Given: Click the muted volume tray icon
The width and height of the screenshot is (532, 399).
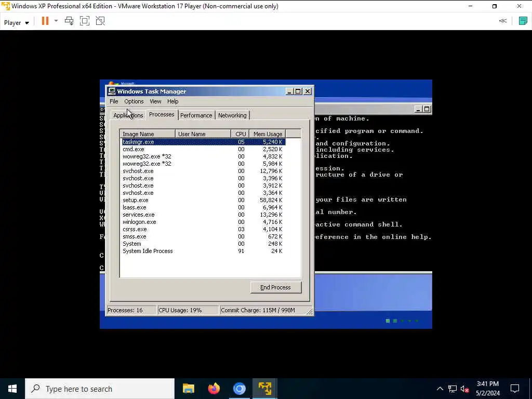Looking at the screenshot, I should tap(464, 389).
